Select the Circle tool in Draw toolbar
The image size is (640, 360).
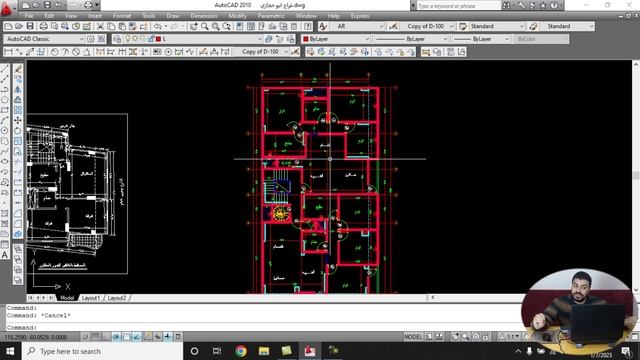click(x=5, y=131)
